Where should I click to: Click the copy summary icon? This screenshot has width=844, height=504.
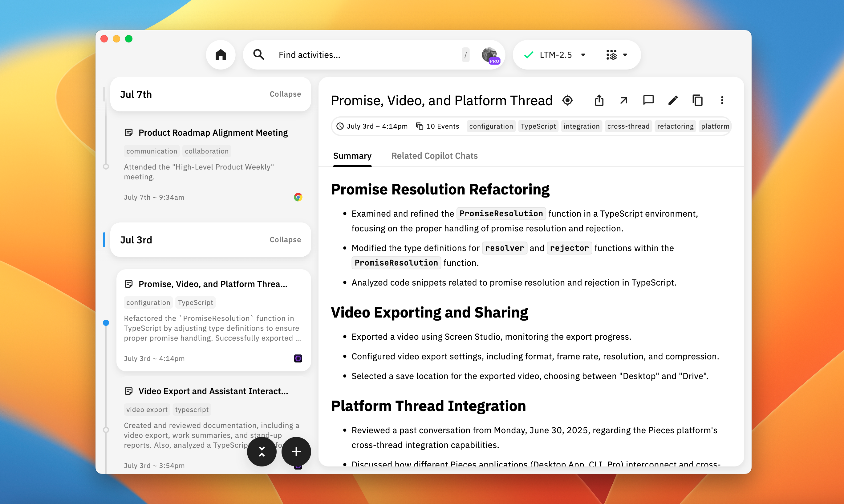coord(697,100)
